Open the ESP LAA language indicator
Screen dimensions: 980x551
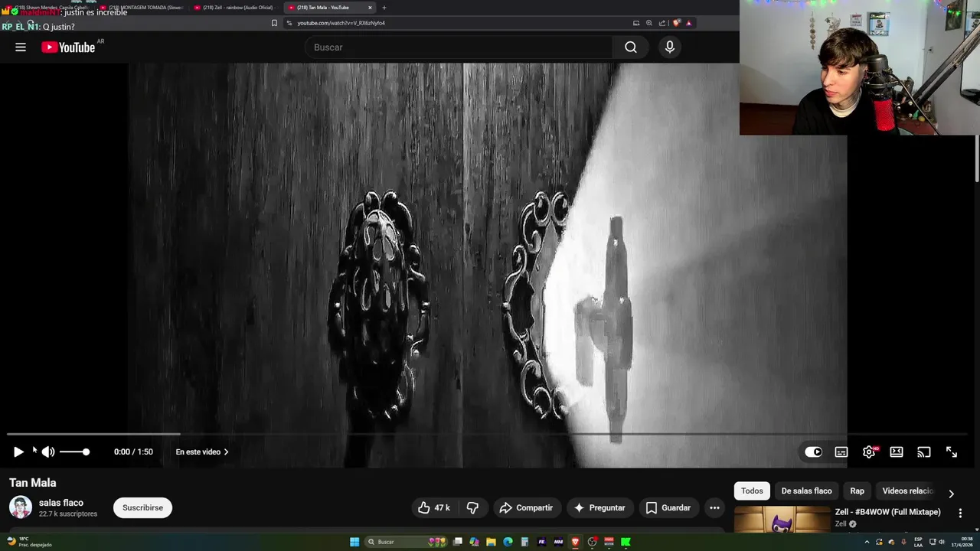[918, 542]
